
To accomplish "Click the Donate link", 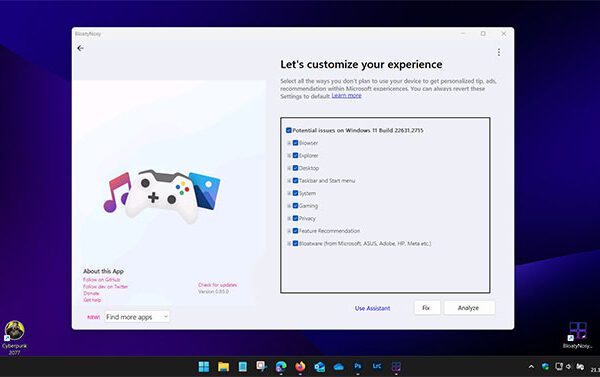I will click(91, 293).
